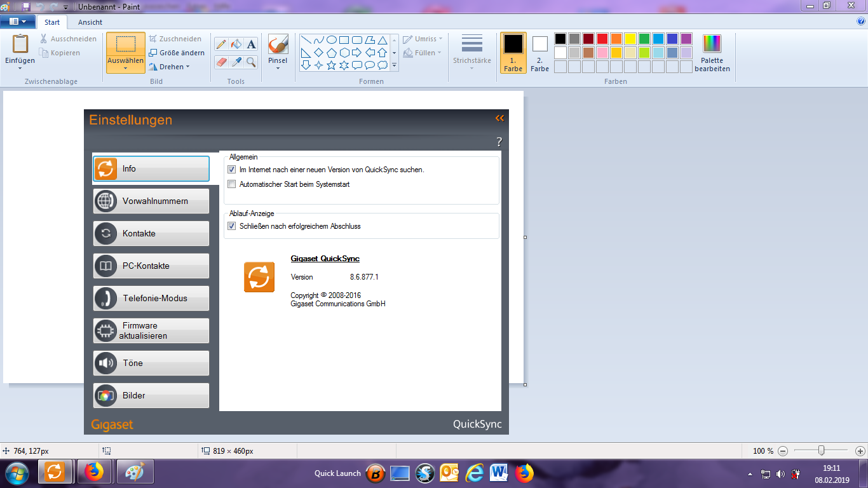Viewport: 868px width, 488px height.
Task: Pick the green color swatch
Action: 644,39
